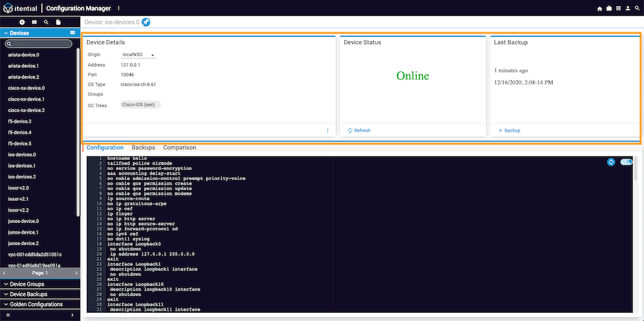Viewport: 644px width, 321px height.
Task: Pin the ios-devices.0 device tab
Action: [x=146, y=22]
